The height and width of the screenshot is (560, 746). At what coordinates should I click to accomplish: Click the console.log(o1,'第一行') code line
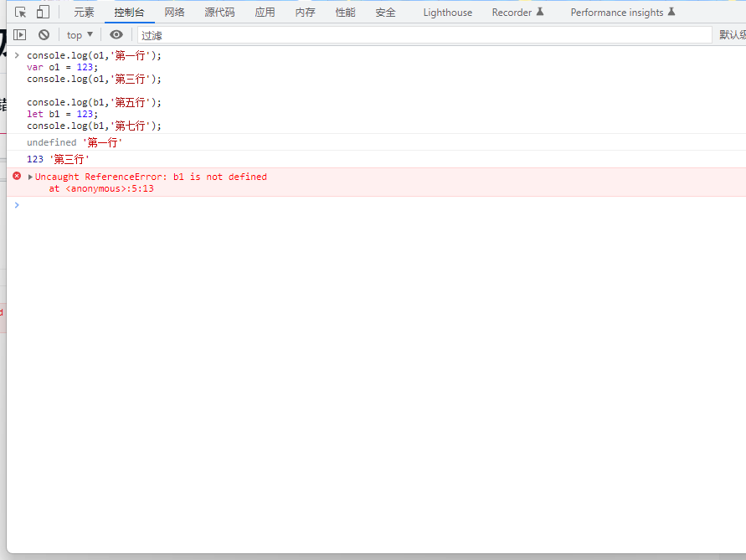click(95, 55)
